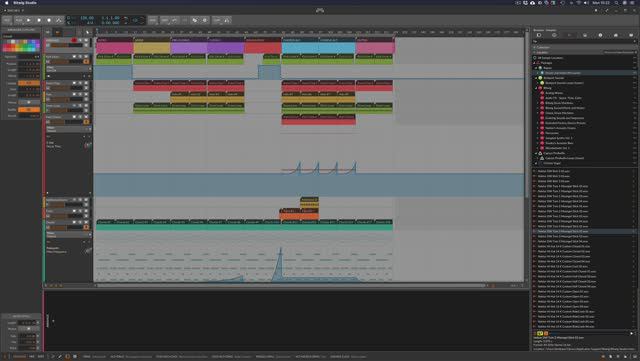Pick the purple color swatch in inspector palette
Screen dimensions: 640x361
tap(38, 46)
